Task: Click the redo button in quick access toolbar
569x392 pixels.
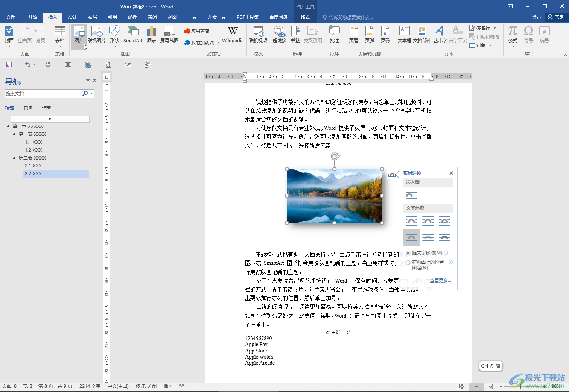Action: pyautogui.click(x=48, y=65)
